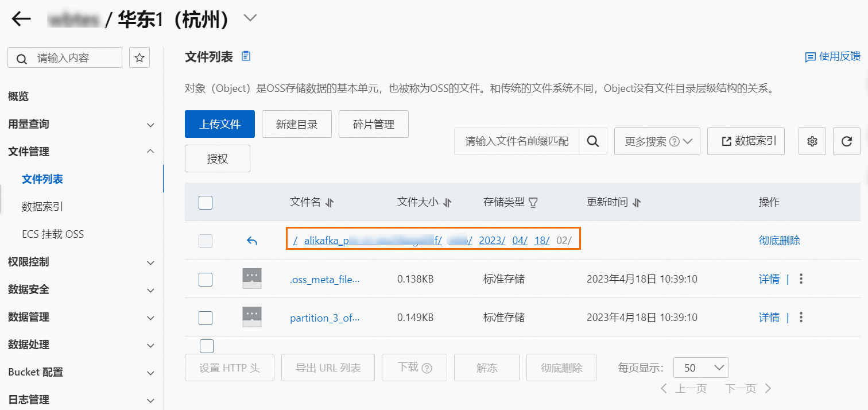This screenshot has height=410, width=868.
Task: Filter by 存储类型 funnel icon
Action: coord(533,203)
